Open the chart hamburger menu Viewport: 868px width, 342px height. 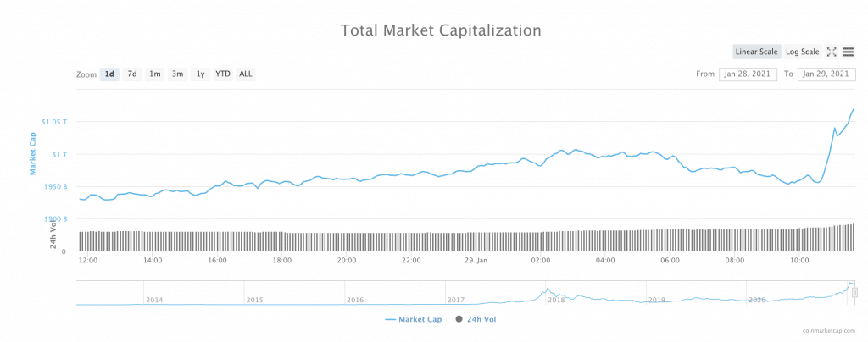click(x=848, y=52)
